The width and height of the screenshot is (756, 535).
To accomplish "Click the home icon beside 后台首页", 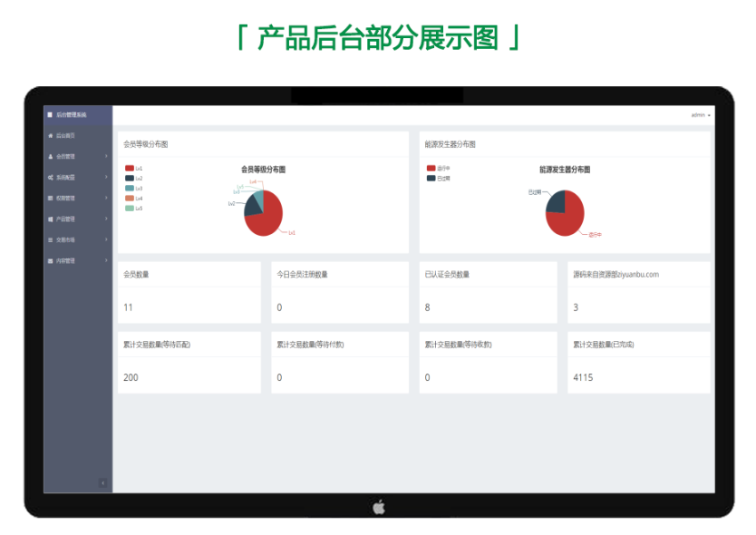I will pyautogui.click(x=51, y=135).
